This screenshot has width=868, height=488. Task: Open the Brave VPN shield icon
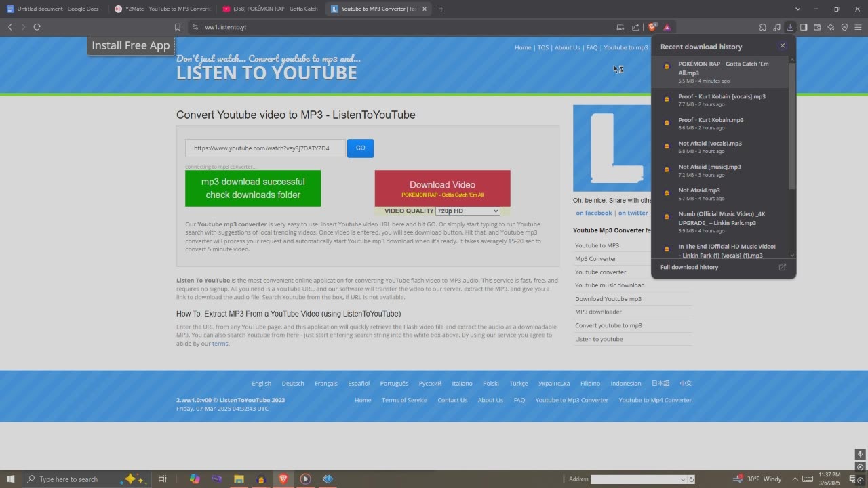point(844,27)
